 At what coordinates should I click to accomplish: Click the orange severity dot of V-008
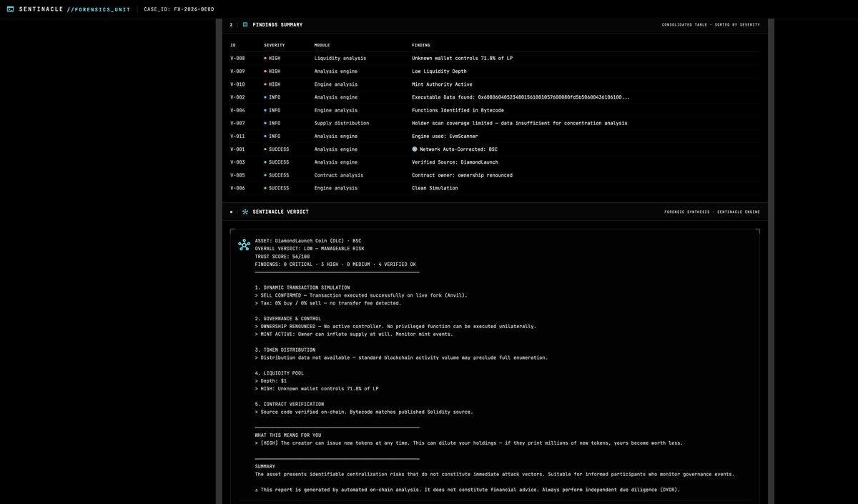tap(266, 58)
